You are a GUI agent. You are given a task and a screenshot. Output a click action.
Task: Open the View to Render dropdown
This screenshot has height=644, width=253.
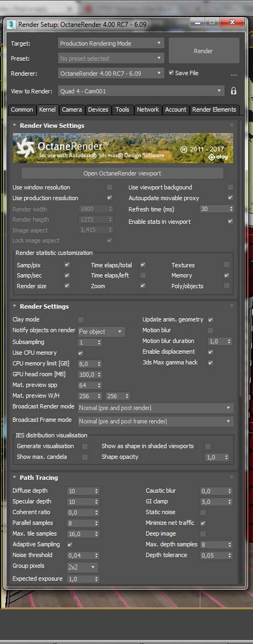coord(141,91)
